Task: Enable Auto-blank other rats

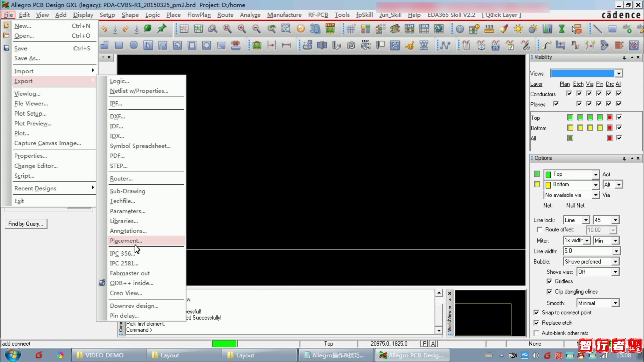Action: pyautogui.click(x=536, y=333)
